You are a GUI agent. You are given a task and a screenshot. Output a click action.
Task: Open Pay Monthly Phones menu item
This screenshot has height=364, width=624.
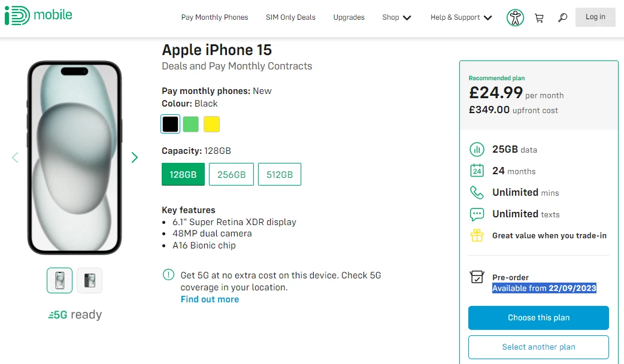pos(214,17)
